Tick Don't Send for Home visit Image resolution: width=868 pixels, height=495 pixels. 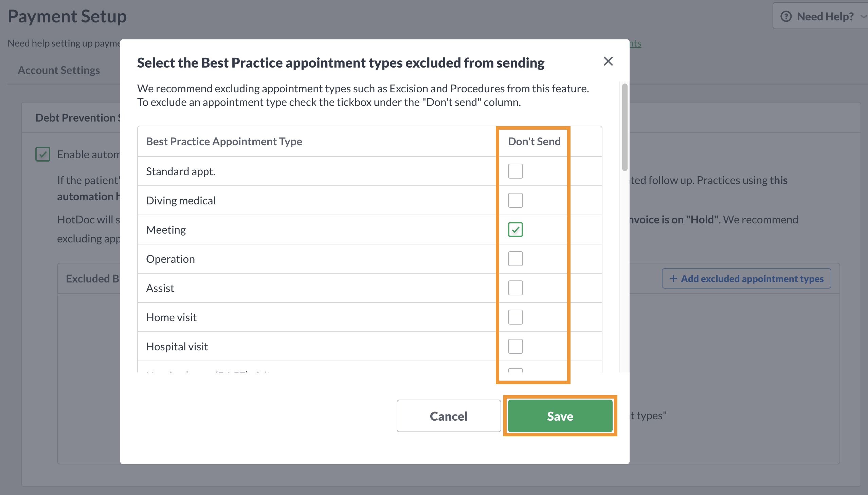pyautogui.click(x=515, y=317)
